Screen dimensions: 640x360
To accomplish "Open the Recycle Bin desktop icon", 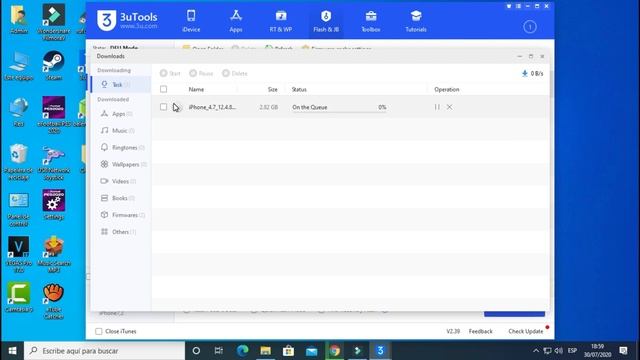I will [x=18, y=162].
